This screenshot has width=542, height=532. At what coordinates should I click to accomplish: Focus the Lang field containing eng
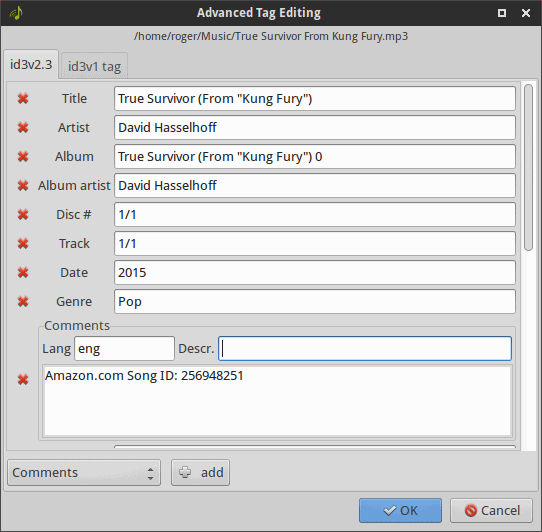(x=124, y=349)
